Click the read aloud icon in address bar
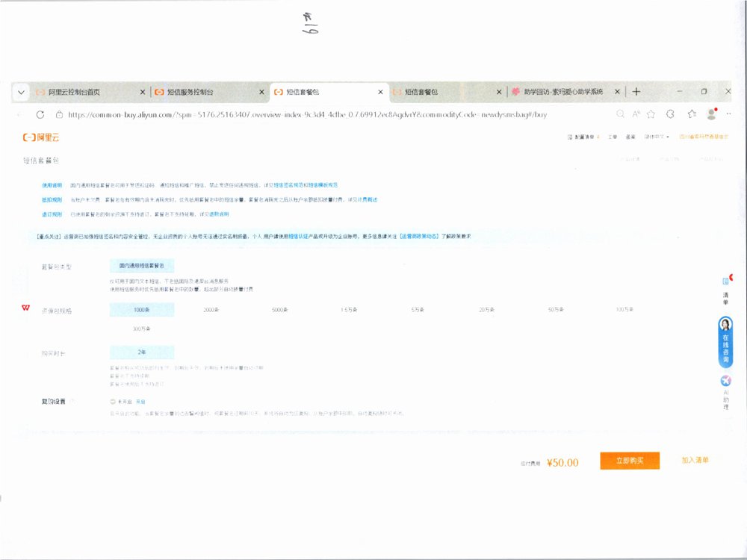 [x=636, y=114]
